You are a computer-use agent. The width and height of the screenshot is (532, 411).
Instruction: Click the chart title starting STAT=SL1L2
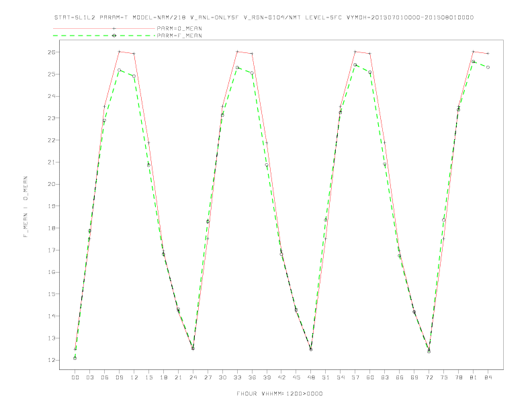point(264,17)
